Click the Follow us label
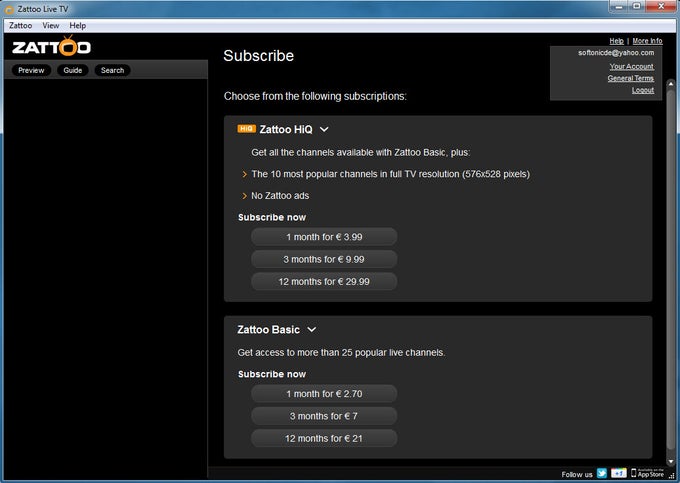This screenshot has width=680, height=483. [577, 474]
